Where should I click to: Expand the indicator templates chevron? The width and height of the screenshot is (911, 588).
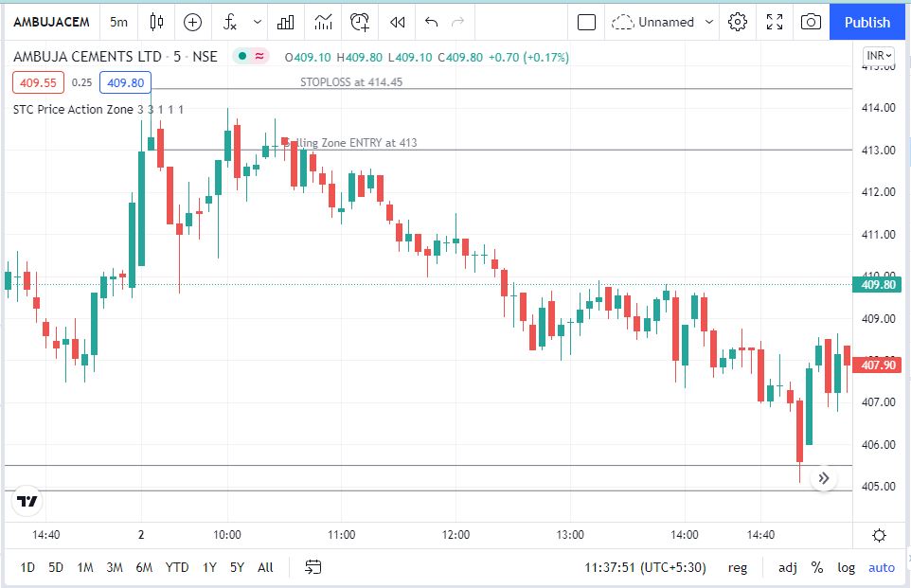(x=258, y=22)
